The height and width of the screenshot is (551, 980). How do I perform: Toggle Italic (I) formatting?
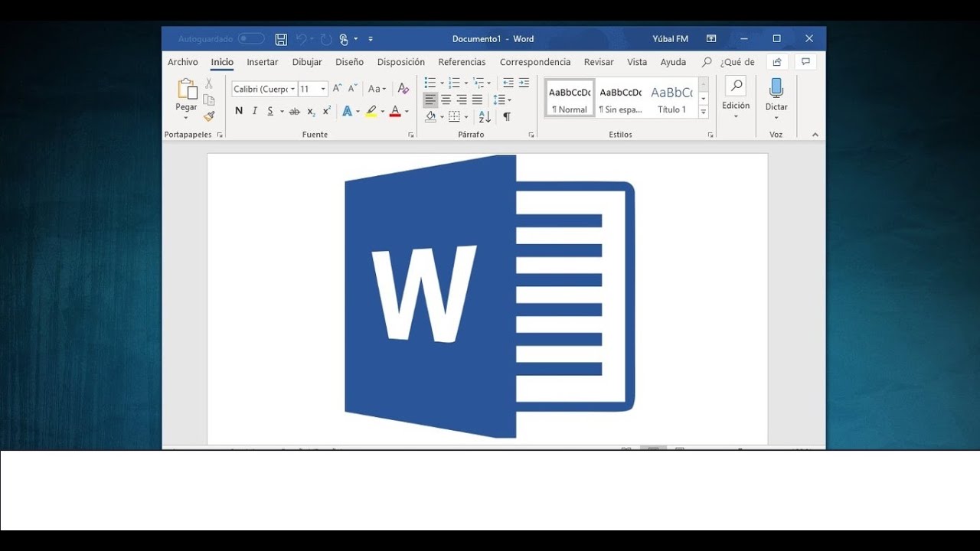point(255,112)
